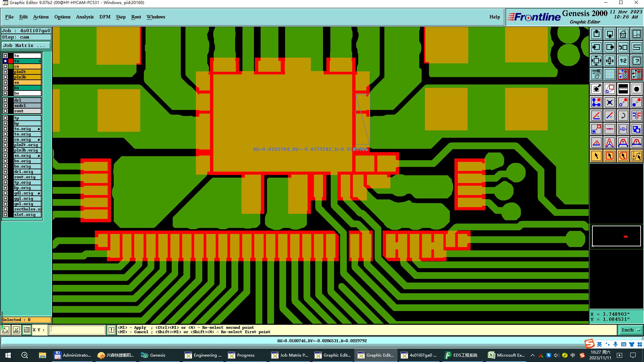Viewport: 644px width, 362px height.
Task: Expand the ts layer options marker
Action: (x=40, y=61)
